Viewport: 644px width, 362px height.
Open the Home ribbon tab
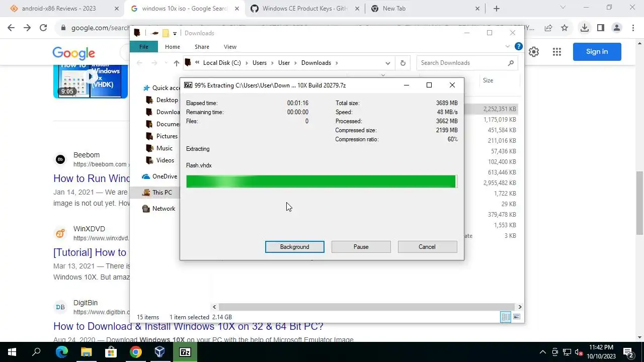click(172, 47)
